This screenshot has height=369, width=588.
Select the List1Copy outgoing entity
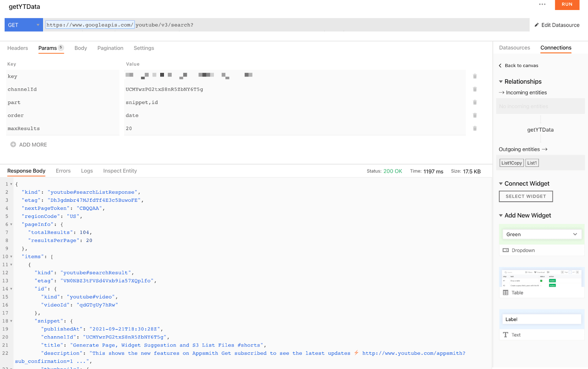tap(512, 163)
